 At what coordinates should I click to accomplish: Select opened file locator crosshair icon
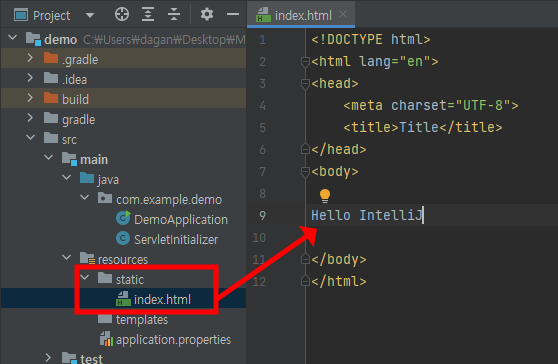point(122,15)
